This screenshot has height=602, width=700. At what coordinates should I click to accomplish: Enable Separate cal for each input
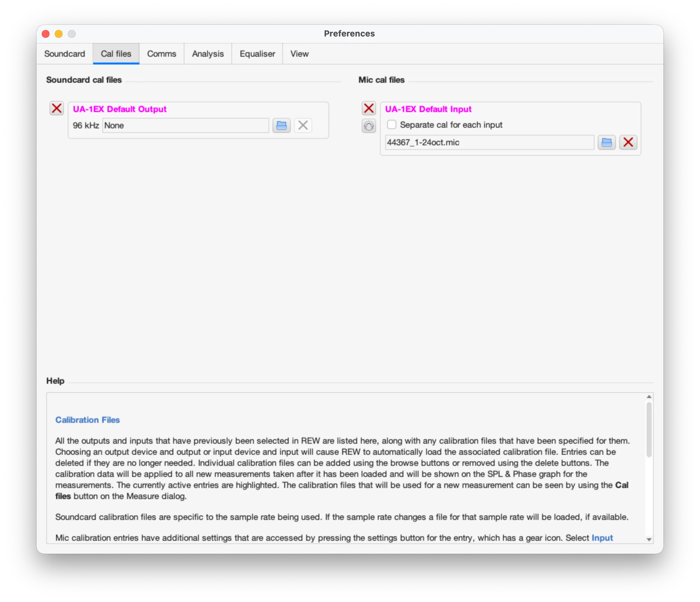point(392,124)
